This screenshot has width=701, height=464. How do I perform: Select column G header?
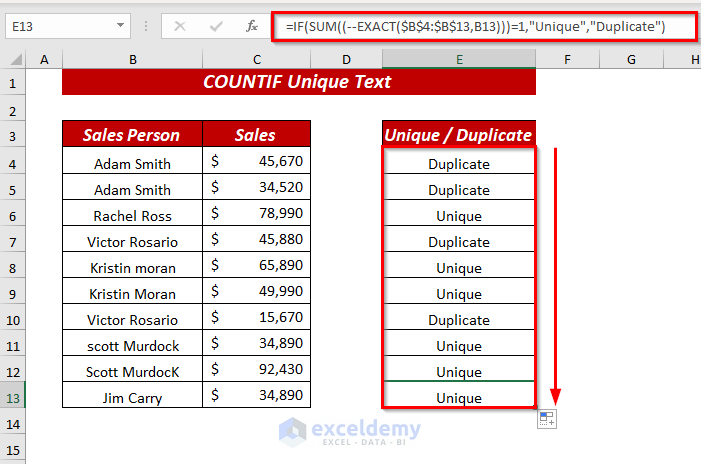[x=631, y=59]
